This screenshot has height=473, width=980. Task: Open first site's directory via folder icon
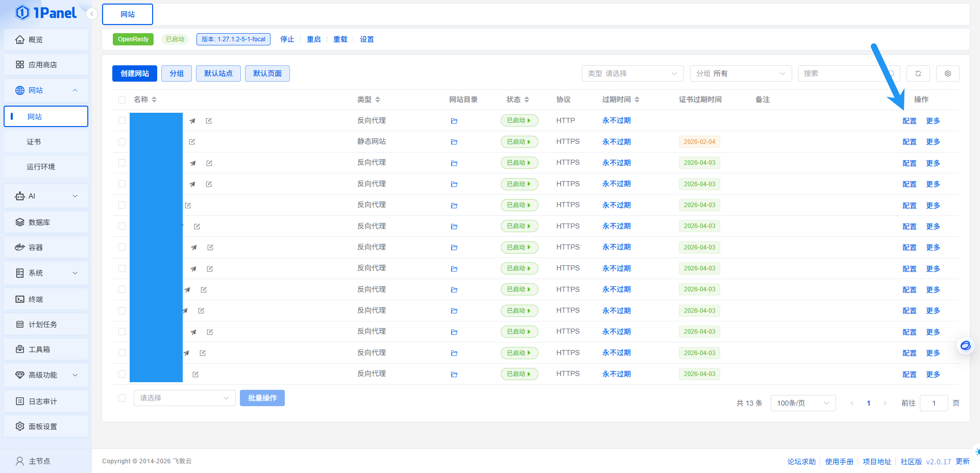click(454, 121)
